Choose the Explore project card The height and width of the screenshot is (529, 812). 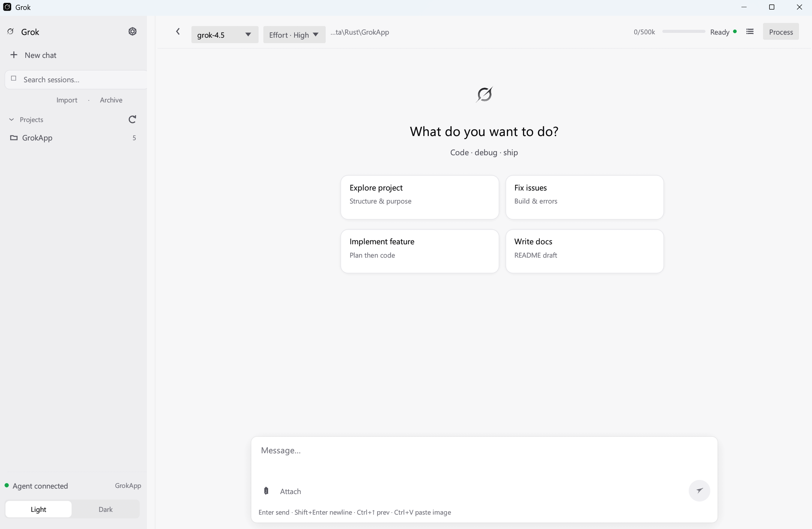click(x=420, y=197)
